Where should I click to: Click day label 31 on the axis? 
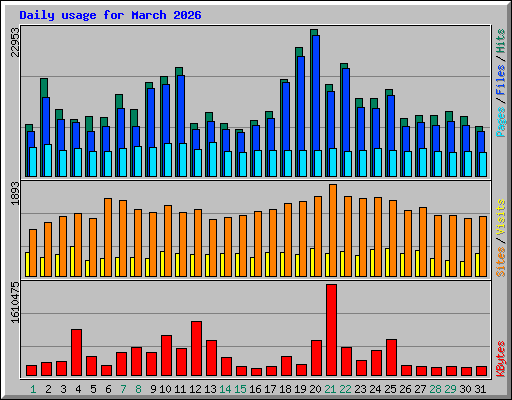click(480, 389)
